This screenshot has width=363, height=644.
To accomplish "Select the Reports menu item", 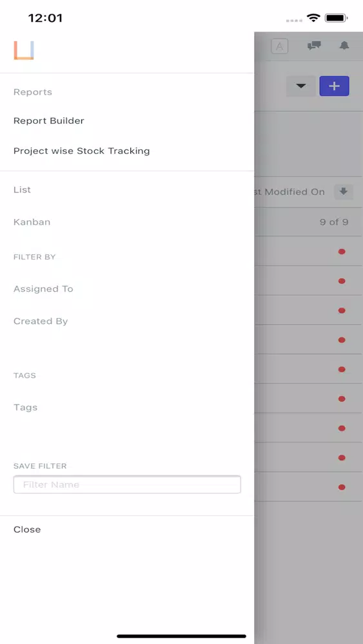I will click(x=33, y=92).
